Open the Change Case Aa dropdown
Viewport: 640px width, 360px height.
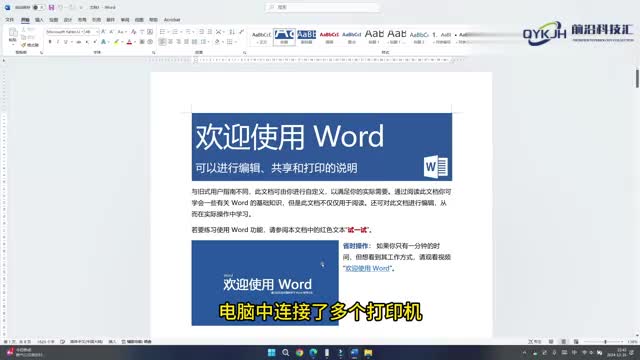point(121,31)
